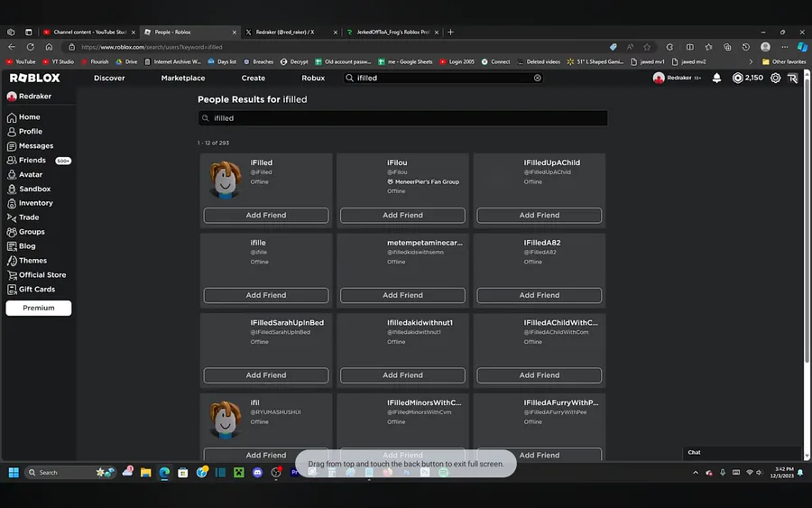812x508 pixels.
Task: Open the Redraker account in the Roblox header
Action: click(x=678, y=79)
